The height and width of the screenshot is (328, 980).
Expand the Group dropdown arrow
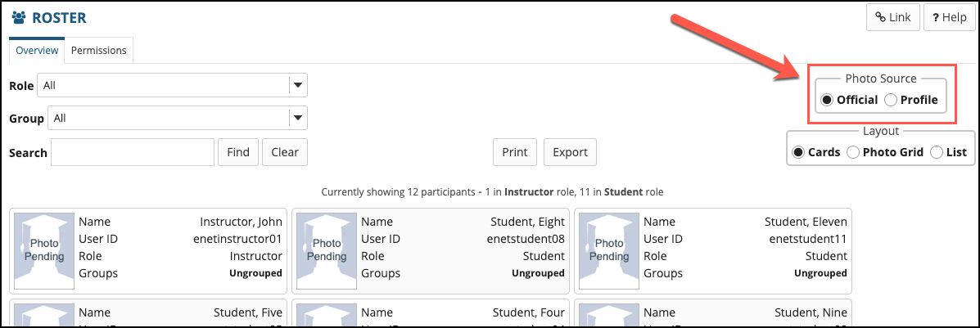[x=298, y=118]
